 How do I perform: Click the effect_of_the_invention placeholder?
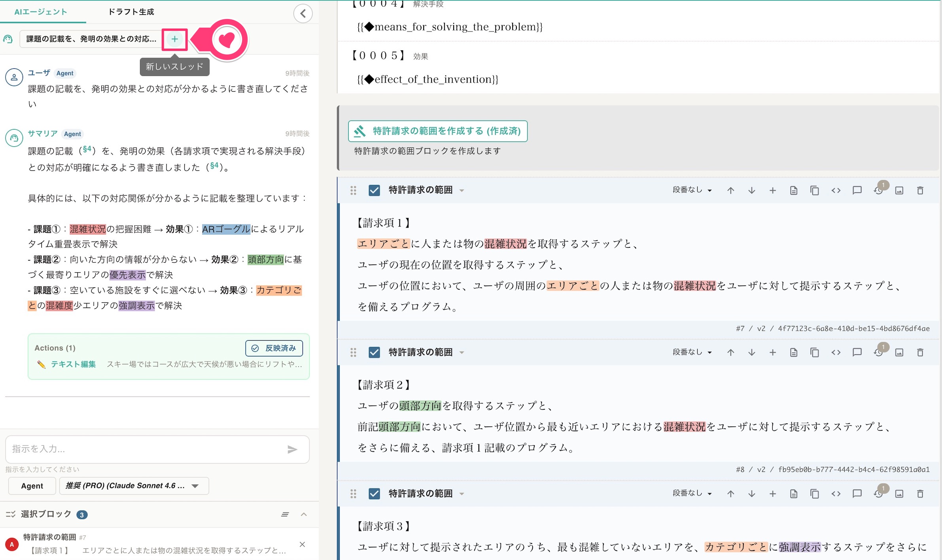click(x=427, y=79)
